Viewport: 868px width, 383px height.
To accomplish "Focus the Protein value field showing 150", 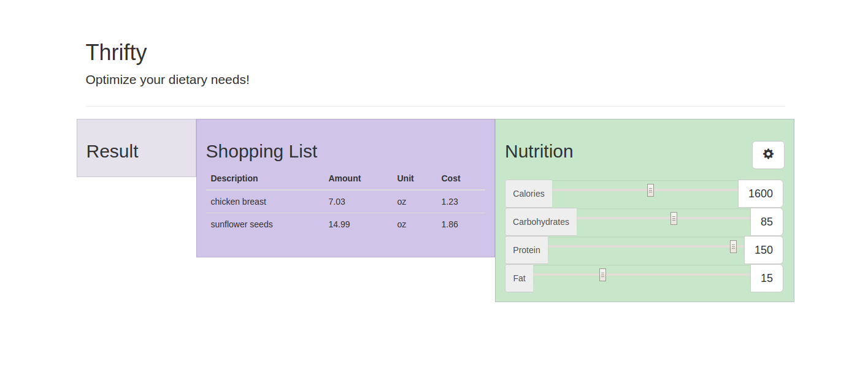I will coord(763,250).
